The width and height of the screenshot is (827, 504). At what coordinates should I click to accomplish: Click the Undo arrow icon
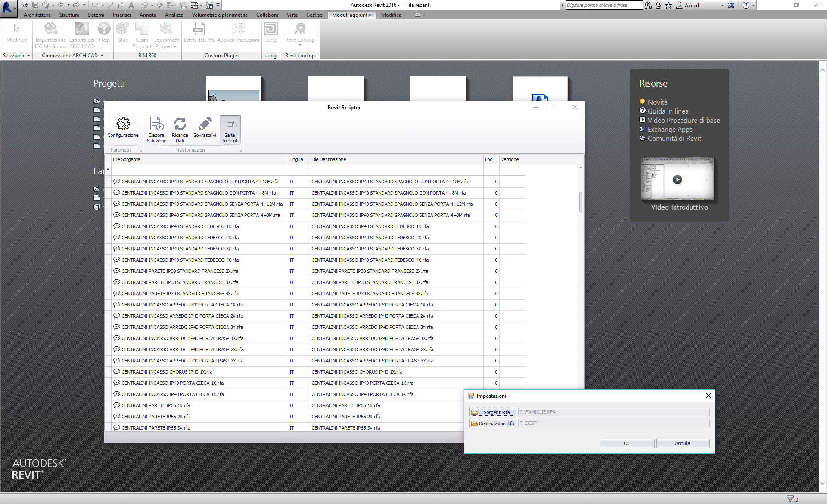61,5
